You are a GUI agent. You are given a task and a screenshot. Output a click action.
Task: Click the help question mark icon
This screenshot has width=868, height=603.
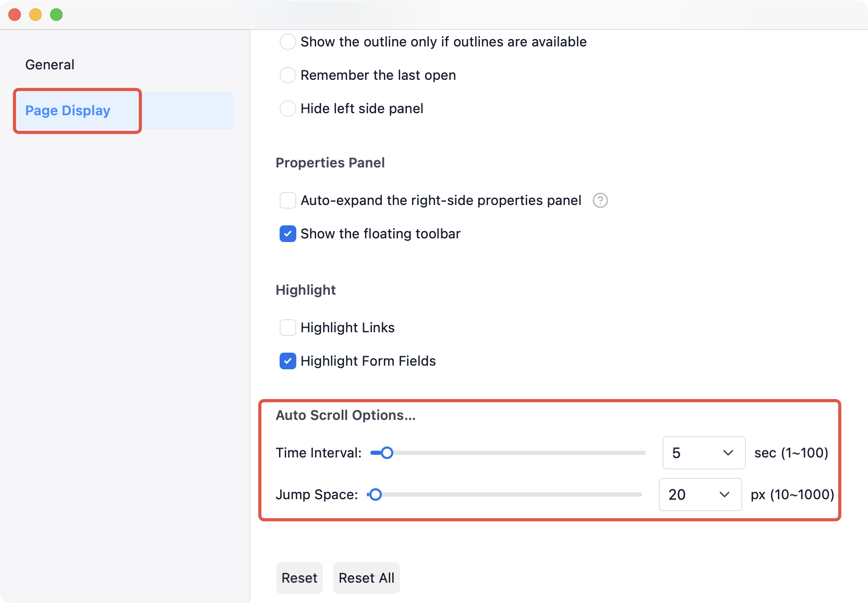click(x=600, y=200)
